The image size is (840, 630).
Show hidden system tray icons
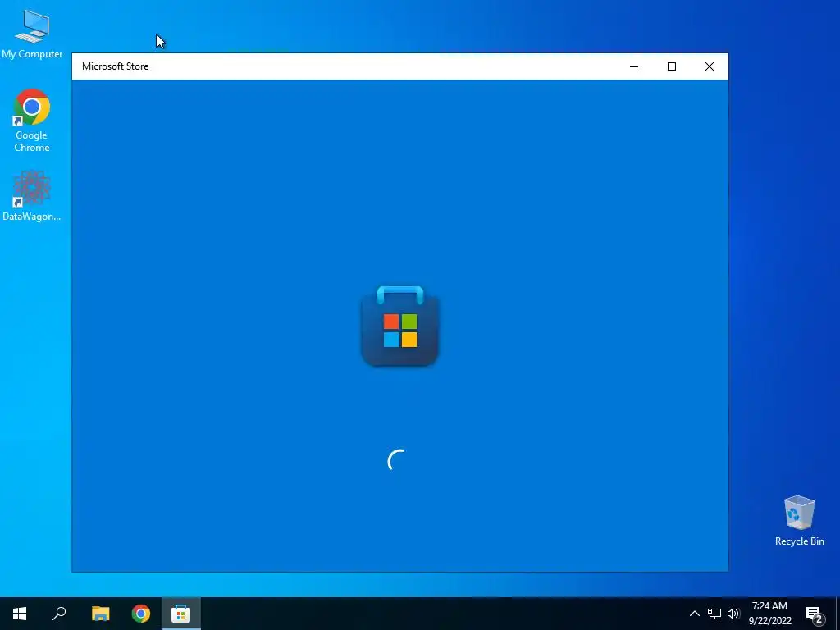[694, 614]
